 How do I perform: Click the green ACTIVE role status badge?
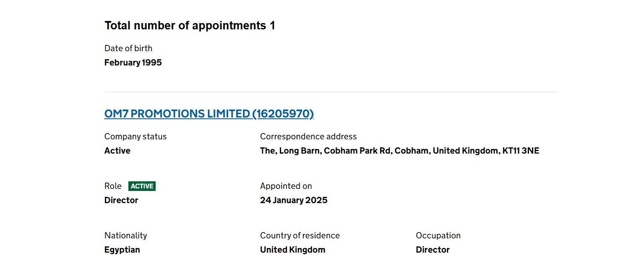[x=142, y=186]
